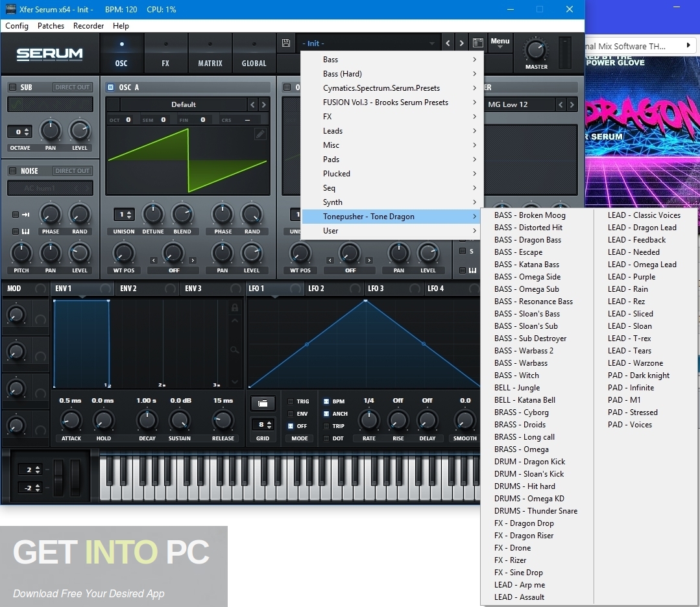Image resolution: width=700 pixels, height=607 pixels.
Task: Select the ENV 2 tab
Action: point(147,289)
